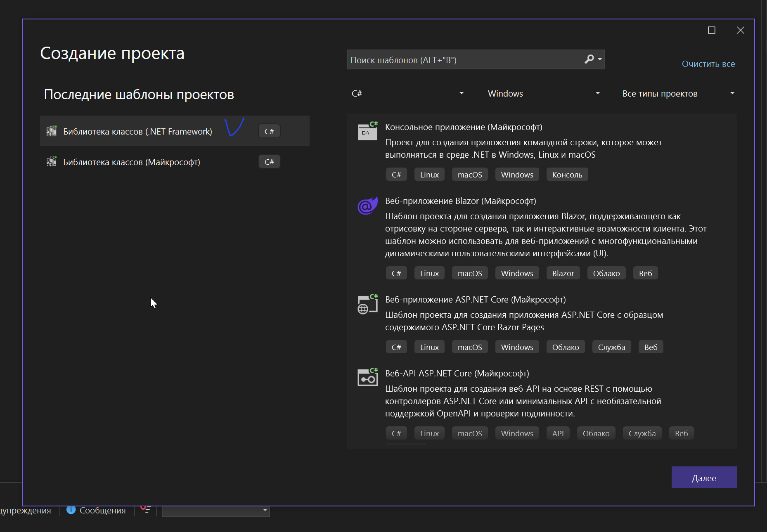Click the C# tag under "Веб-приложение ASP.NET Core"
The image size is (767, 532).
[396, 347]
